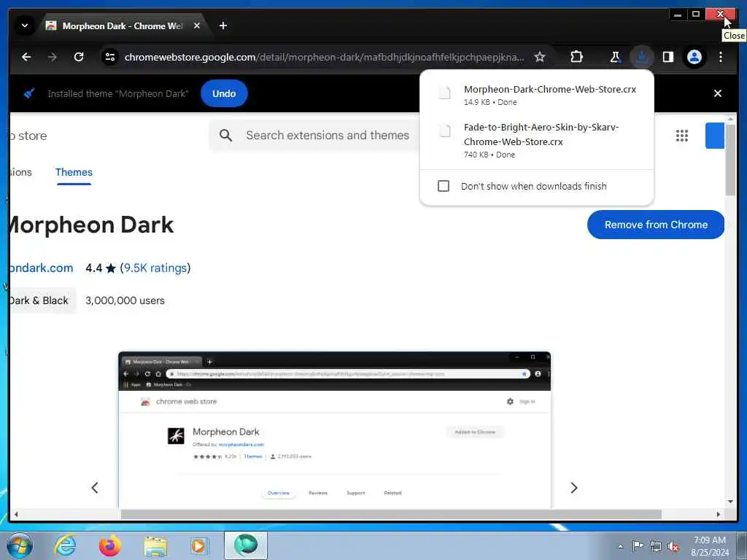Toggle the Downloads toolbar icon

[642, 57]
